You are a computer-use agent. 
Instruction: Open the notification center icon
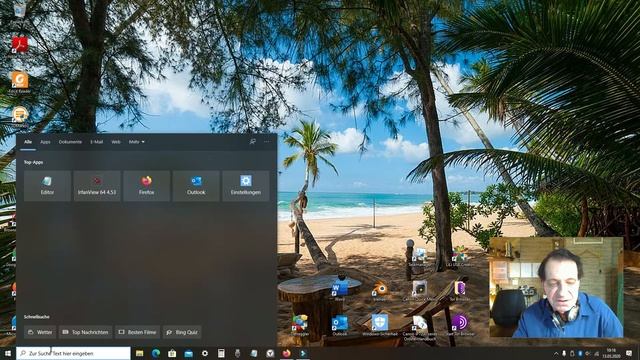(x=629, y=353)
